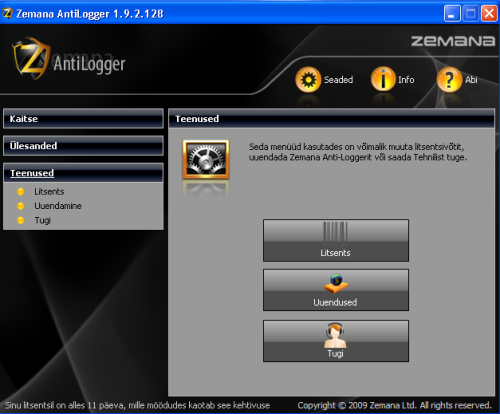Expand the Kaitse section
Screen dimensions: 500x414
83,119
